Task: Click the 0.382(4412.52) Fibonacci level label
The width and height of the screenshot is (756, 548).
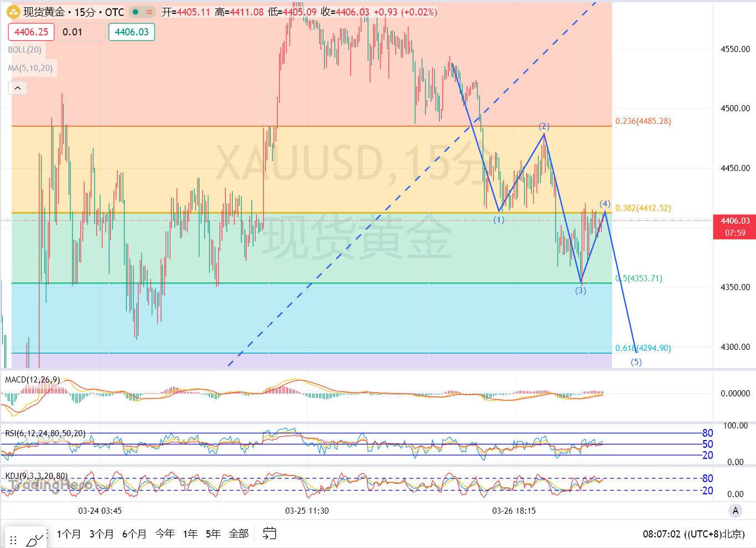Action: click(643, 208)
